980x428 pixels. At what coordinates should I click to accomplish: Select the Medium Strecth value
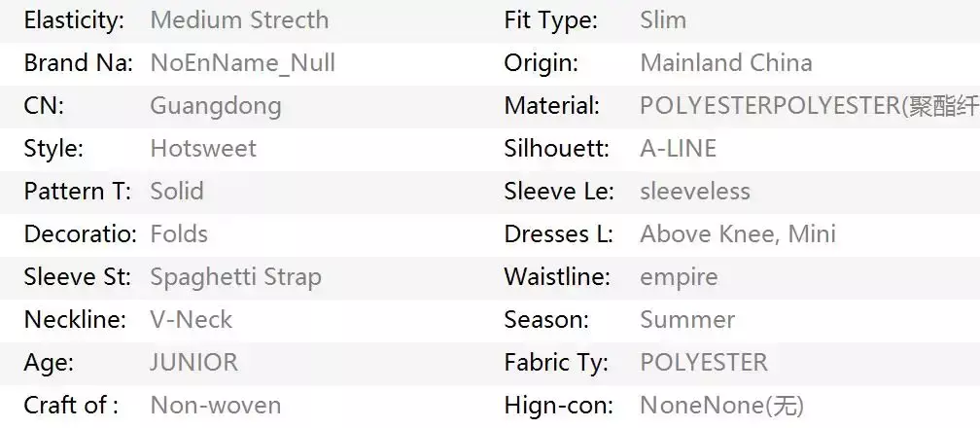pyautogui.click(x=239, y=19)
